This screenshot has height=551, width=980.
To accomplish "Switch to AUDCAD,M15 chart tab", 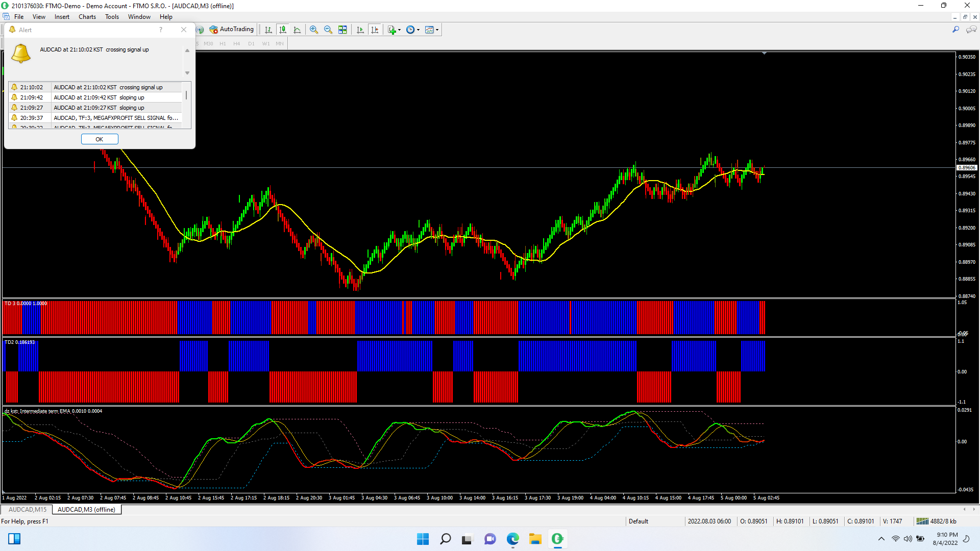I will coord(28,509).
